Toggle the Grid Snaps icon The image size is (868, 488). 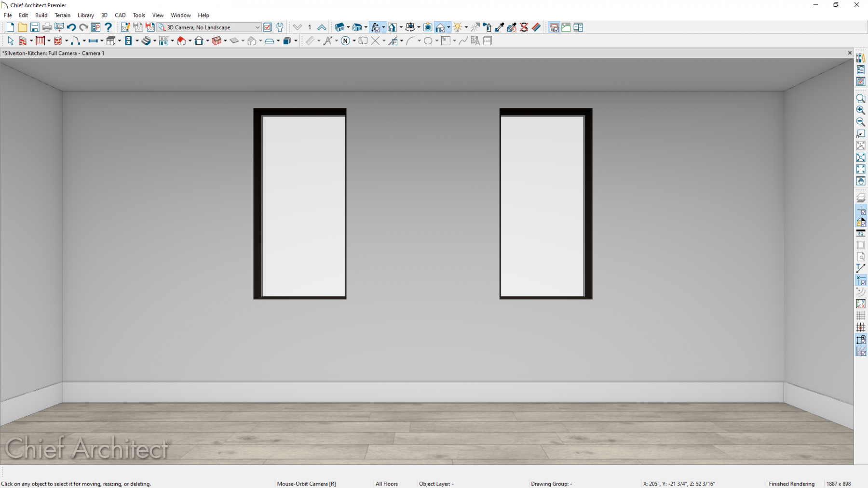[860, 328]
